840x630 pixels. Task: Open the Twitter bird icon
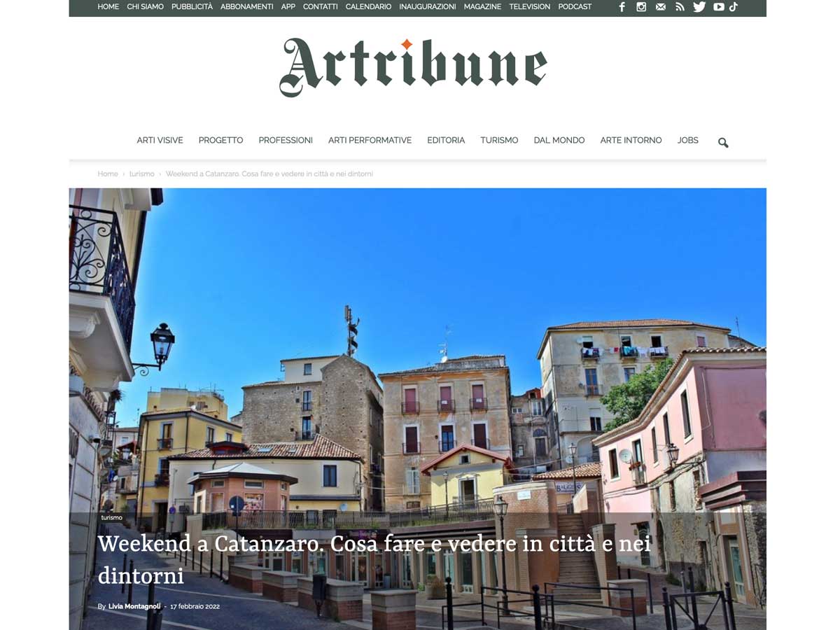tap(699, 7)
